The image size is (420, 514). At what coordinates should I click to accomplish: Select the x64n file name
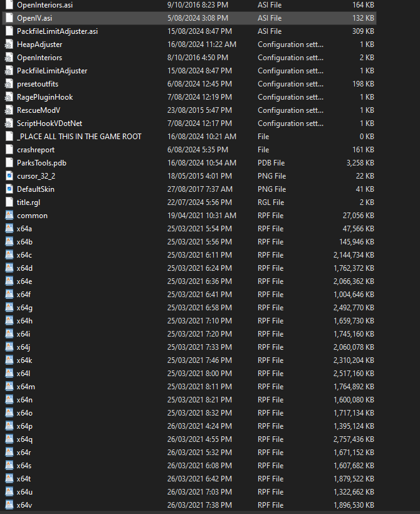24,400
